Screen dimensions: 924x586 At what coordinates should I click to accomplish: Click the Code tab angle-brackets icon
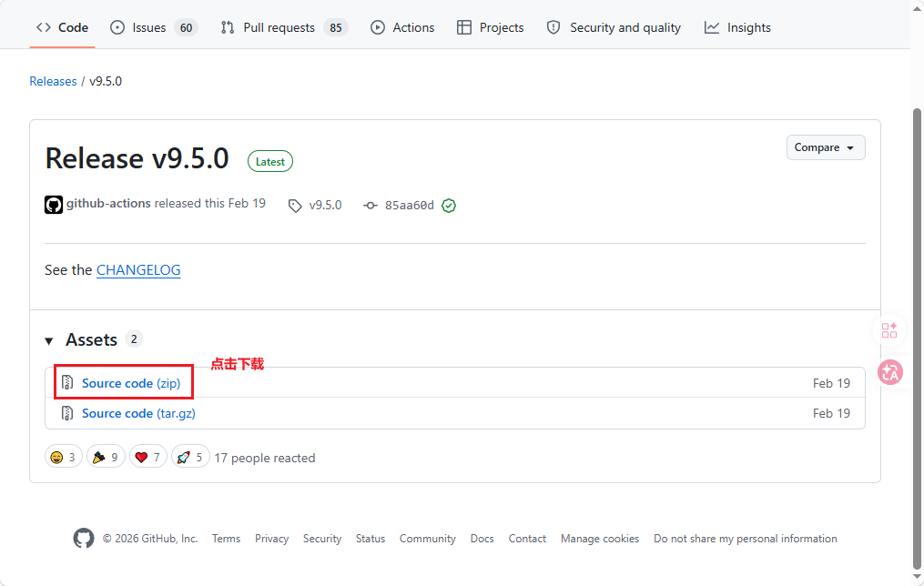point(44,27)
